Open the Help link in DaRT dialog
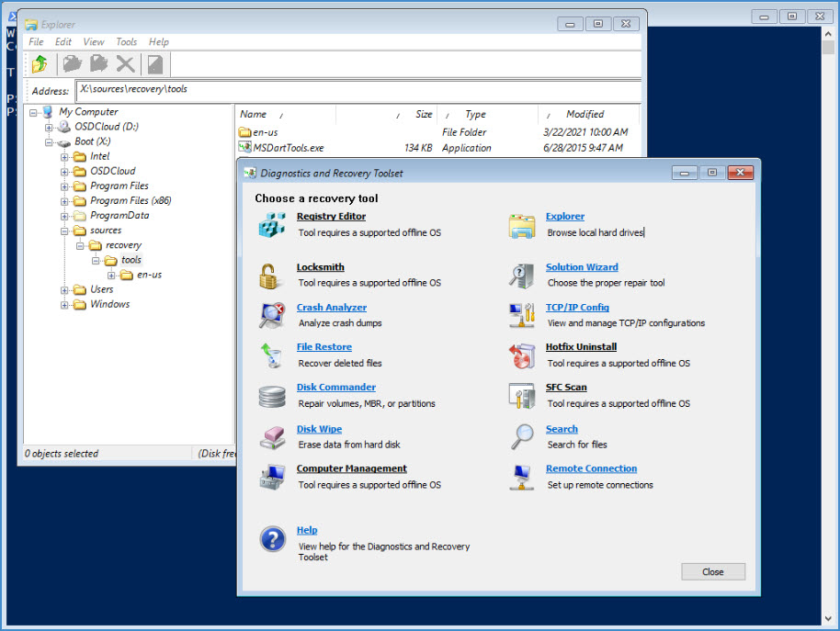The image size is (840, 631). pyautogui.click(x=307, y=530)
